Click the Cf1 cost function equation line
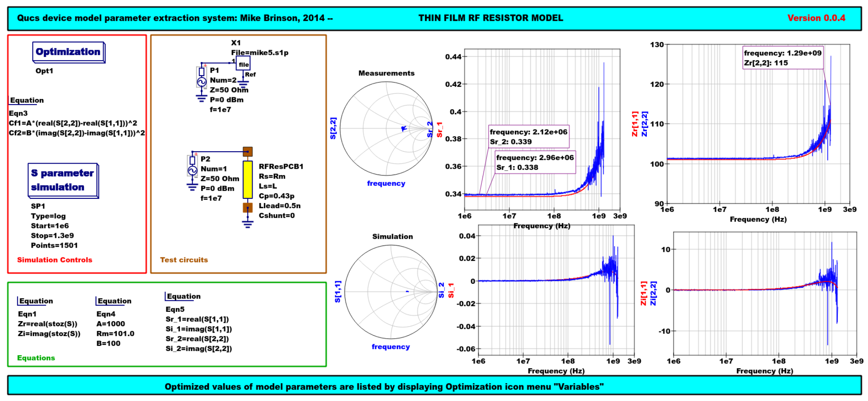The height and width of the screenshot is (401, 868). 73,123
